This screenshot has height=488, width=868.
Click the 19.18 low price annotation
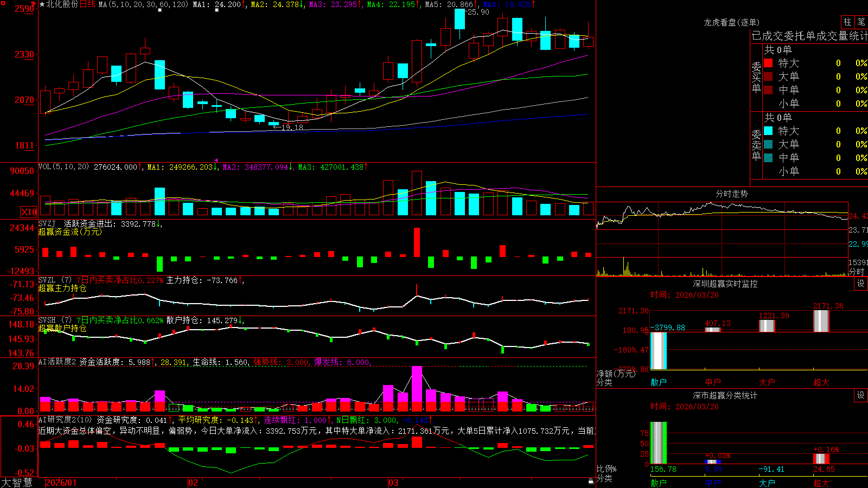click(292, 127)
